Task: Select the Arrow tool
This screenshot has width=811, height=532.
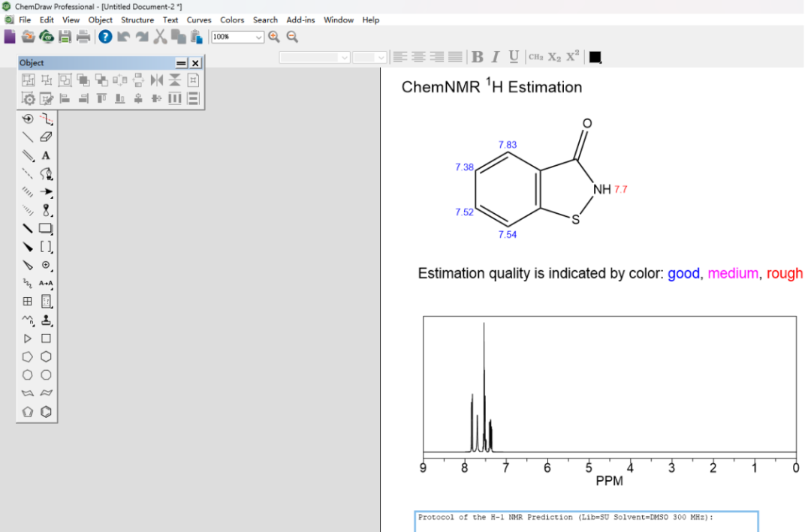Action: click(46, 192)
